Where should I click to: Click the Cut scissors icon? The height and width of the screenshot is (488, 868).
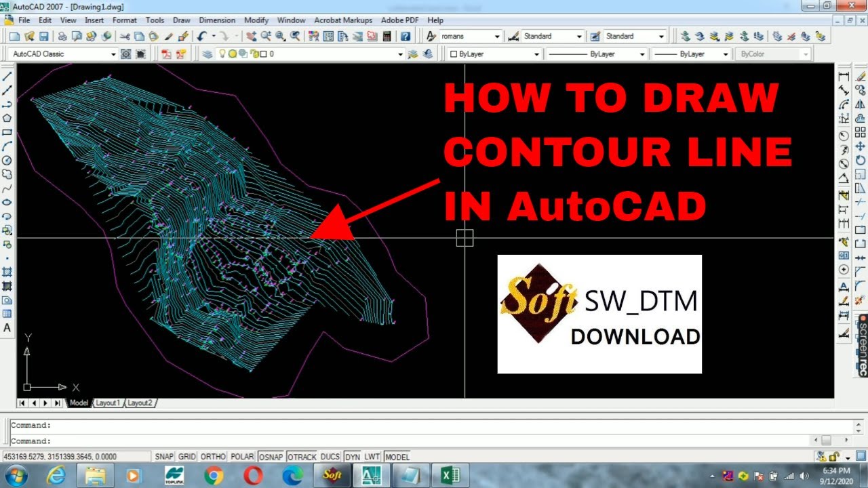point(125,36)
